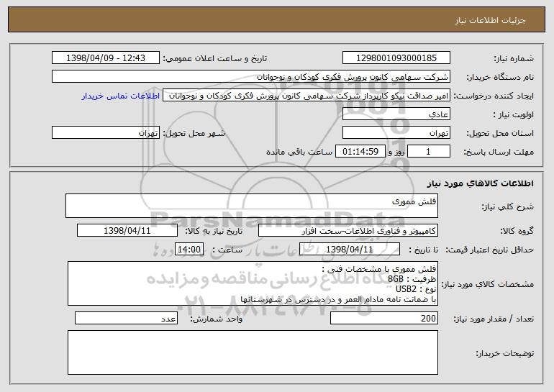Click the price validity date field 1398/04/11

(350, 250)
